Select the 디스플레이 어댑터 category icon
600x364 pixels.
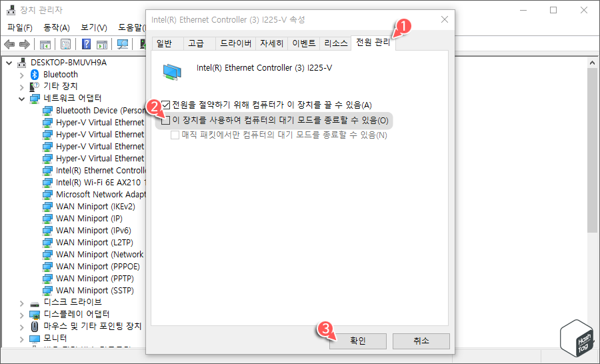(35, 314)
